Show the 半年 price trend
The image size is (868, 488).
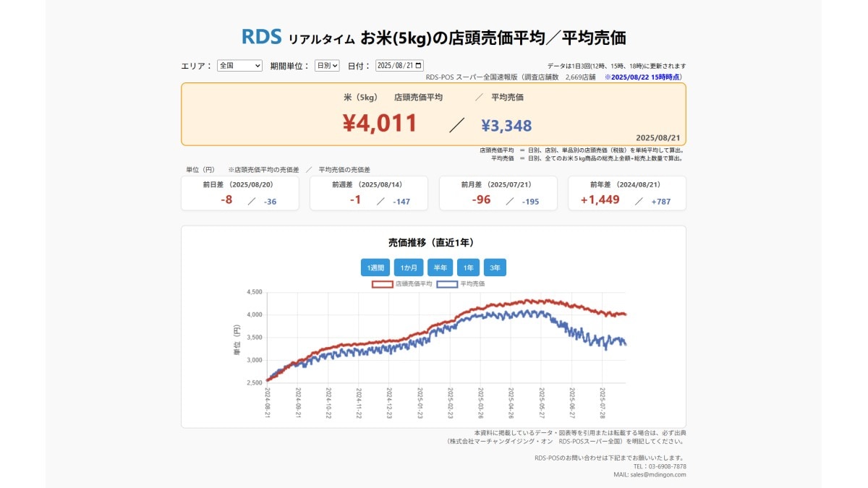coord(440,267)
